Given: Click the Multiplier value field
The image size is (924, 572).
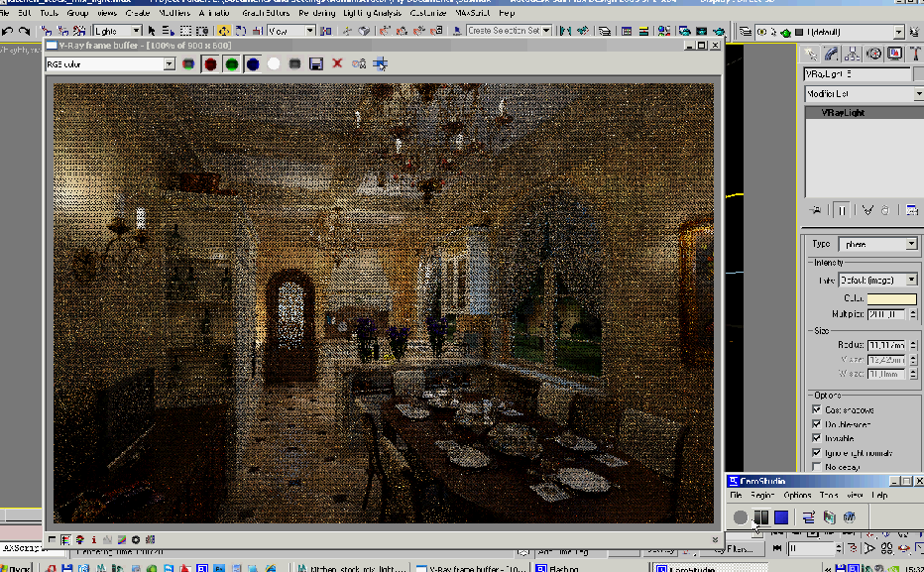Looking at the screenshot, I should [886, 314].
